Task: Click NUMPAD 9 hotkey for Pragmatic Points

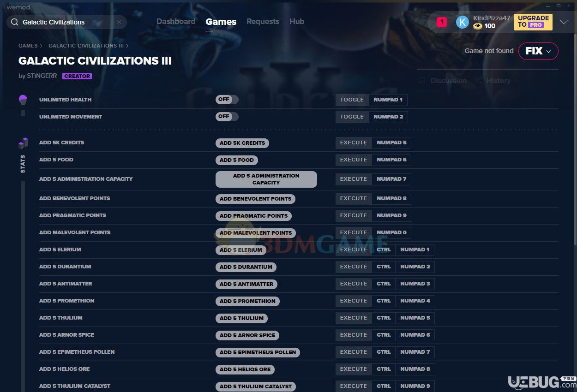Action: tap(391, 215)
